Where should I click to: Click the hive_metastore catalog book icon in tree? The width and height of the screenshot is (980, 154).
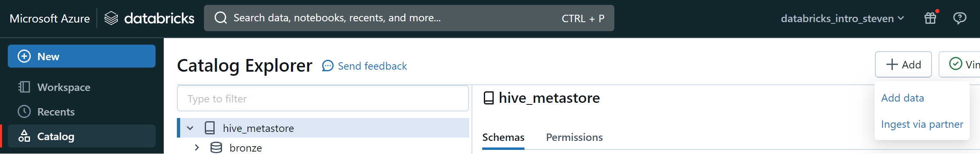(210, 128)
